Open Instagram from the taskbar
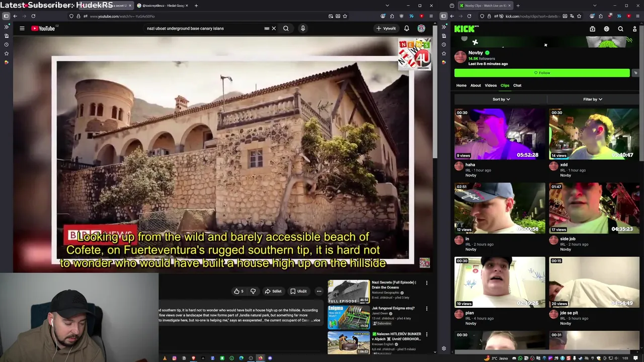The height and width of the screenshot is (362, 644). 174,358
